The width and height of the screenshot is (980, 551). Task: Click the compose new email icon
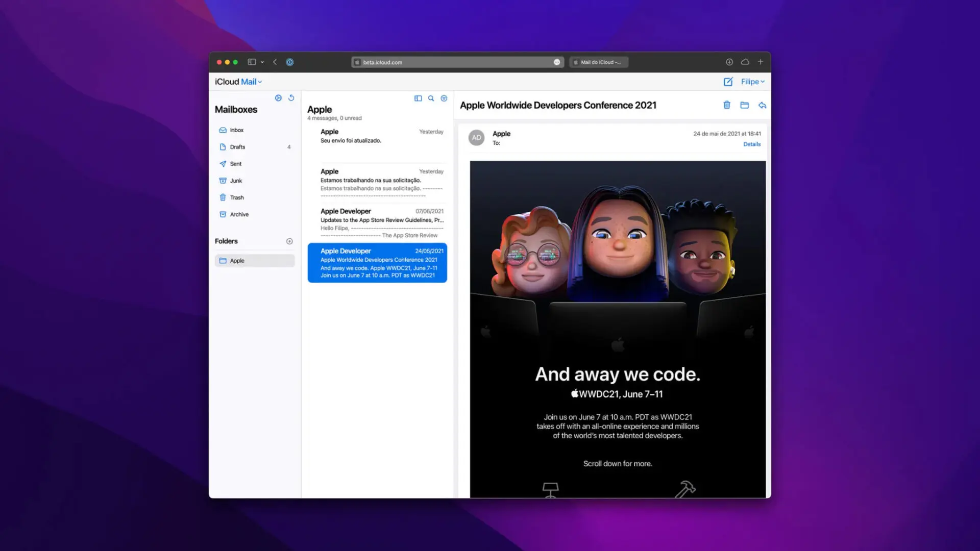click(x=728, y=81)
